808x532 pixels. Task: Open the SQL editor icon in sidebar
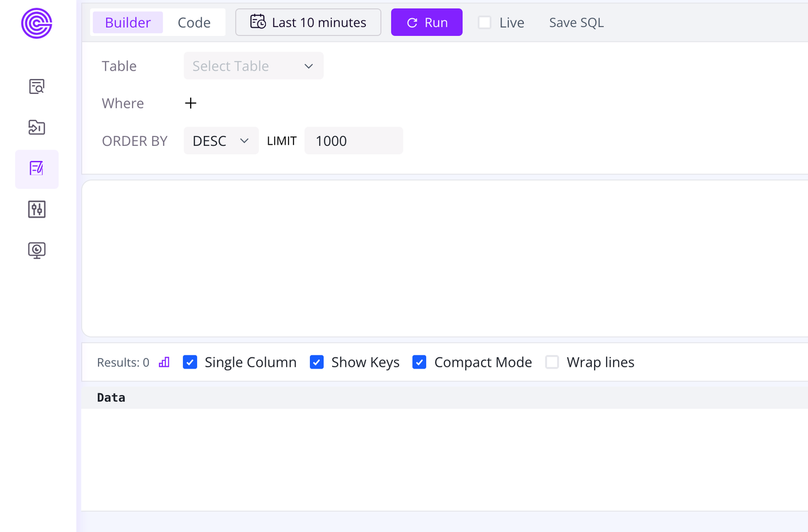point(36,168)
